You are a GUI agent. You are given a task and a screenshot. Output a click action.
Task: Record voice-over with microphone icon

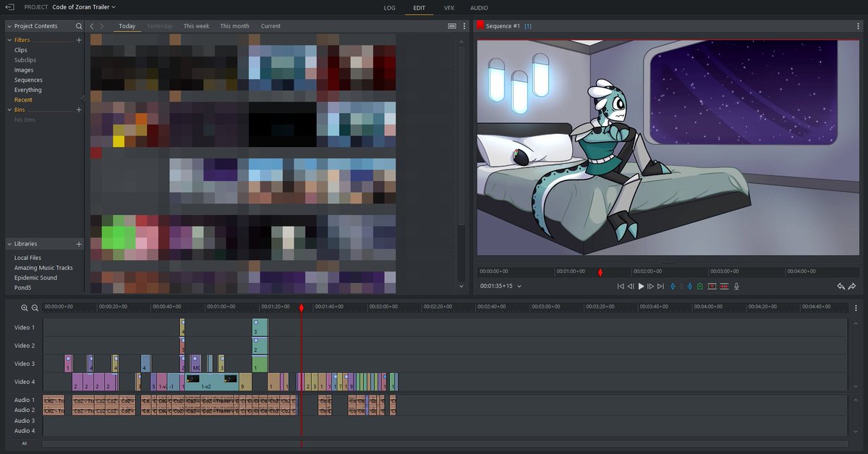pyautogui.click(x=736, y=287)
